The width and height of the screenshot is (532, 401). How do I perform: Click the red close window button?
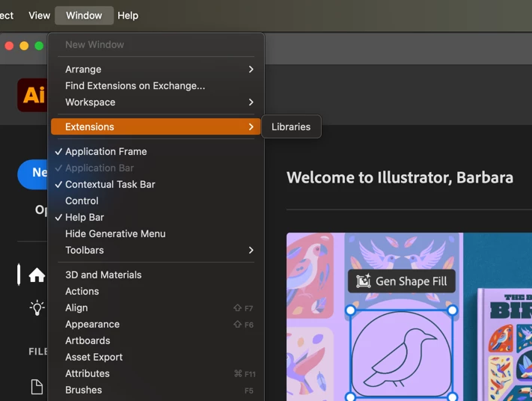pos(9,46)
